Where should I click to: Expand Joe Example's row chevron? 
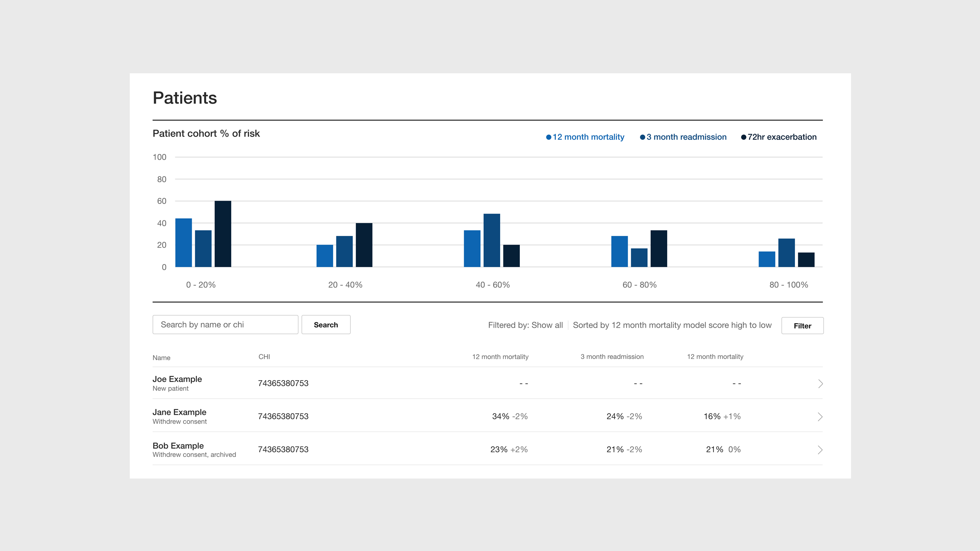click(x=820, y=383)
